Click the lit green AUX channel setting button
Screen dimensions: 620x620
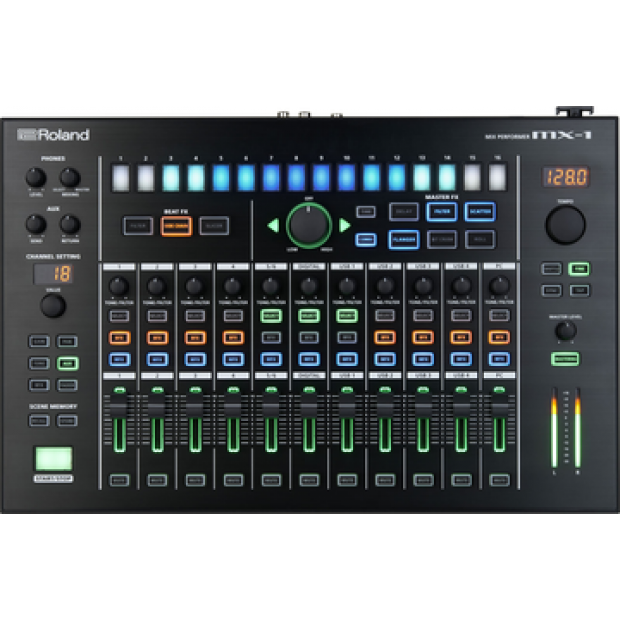pos(67,363)
